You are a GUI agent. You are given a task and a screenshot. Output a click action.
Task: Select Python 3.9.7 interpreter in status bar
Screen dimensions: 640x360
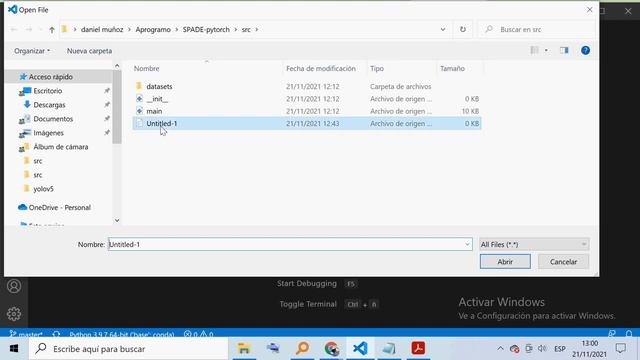pyautogui.click(x=122, y=334)
